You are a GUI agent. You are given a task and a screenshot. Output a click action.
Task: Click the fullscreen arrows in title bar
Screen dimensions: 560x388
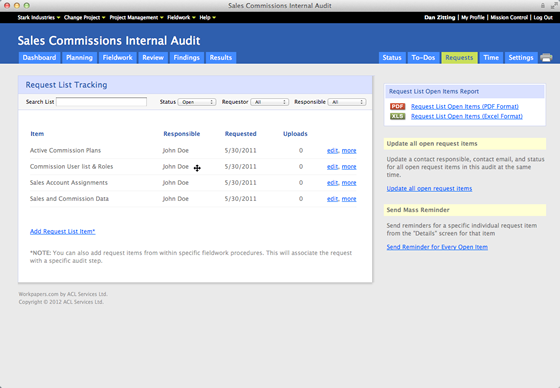tap(554, 5)
